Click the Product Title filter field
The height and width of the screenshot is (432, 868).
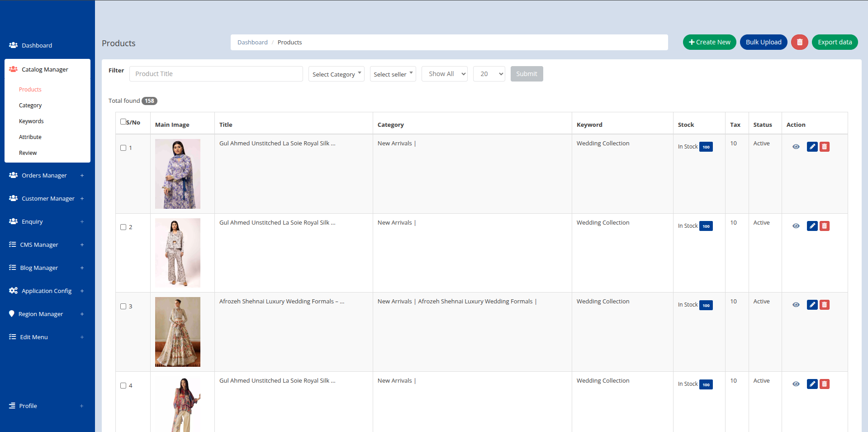(x=216, y=74)
